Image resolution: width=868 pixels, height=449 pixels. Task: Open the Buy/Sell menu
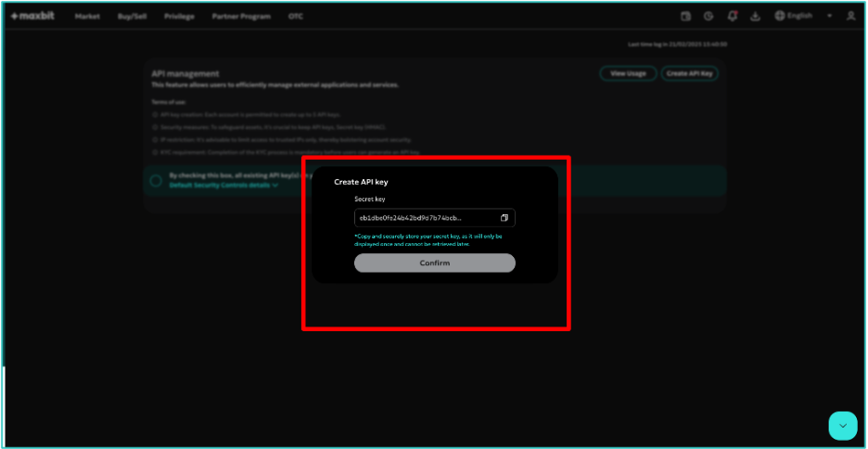[x=132, y=16]
